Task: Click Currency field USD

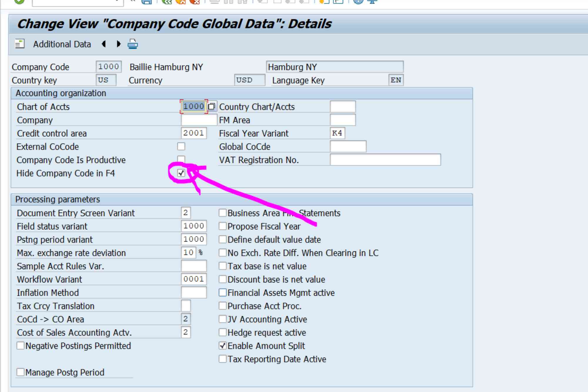Action: (250, 80)
